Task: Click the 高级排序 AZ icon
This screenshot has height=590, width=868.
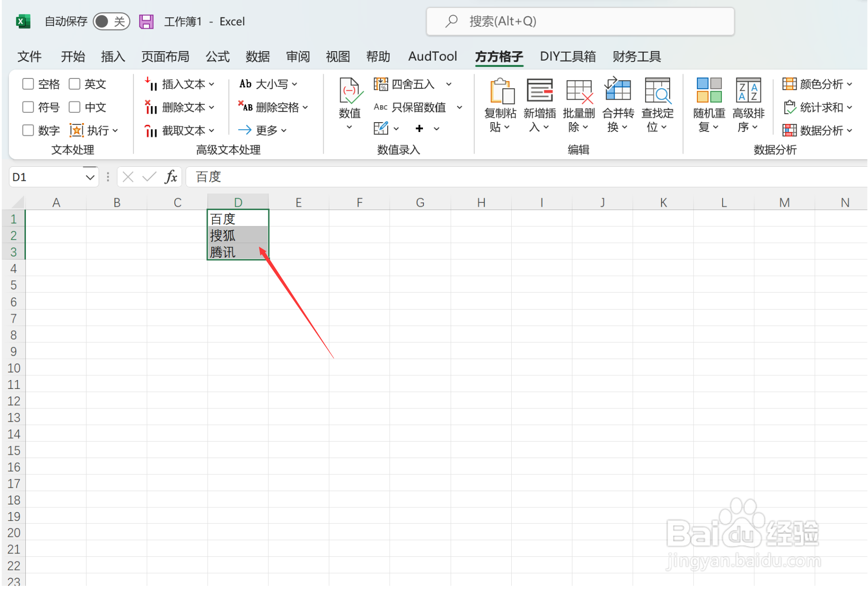Action: click(748, 90)
